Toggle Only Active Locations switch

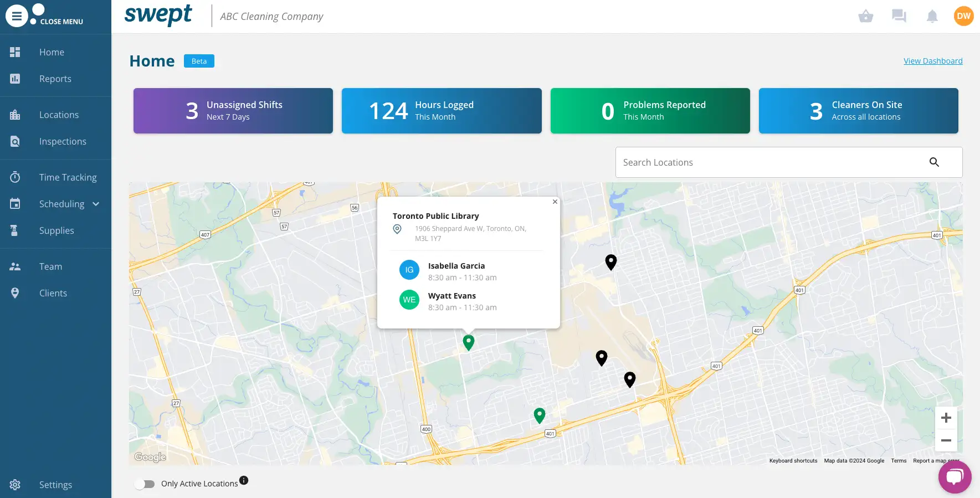pos(145,484)
